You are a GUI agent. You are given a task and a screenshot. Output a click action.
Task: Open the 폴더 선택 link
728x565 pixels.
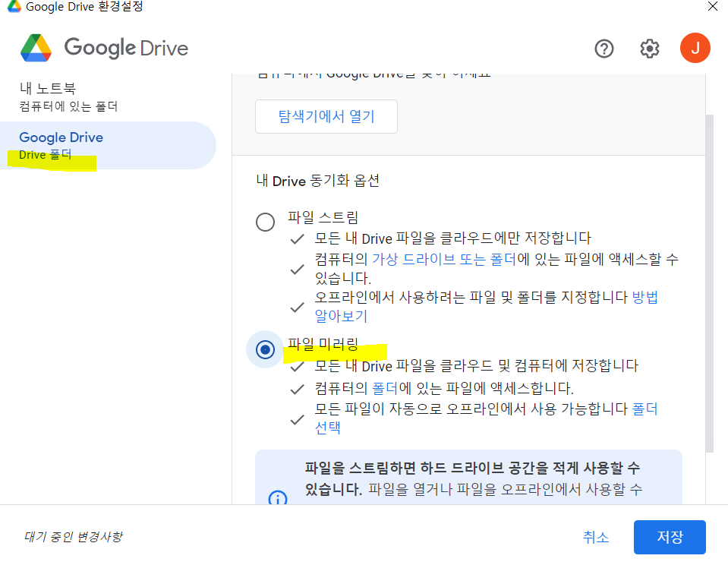486,418
